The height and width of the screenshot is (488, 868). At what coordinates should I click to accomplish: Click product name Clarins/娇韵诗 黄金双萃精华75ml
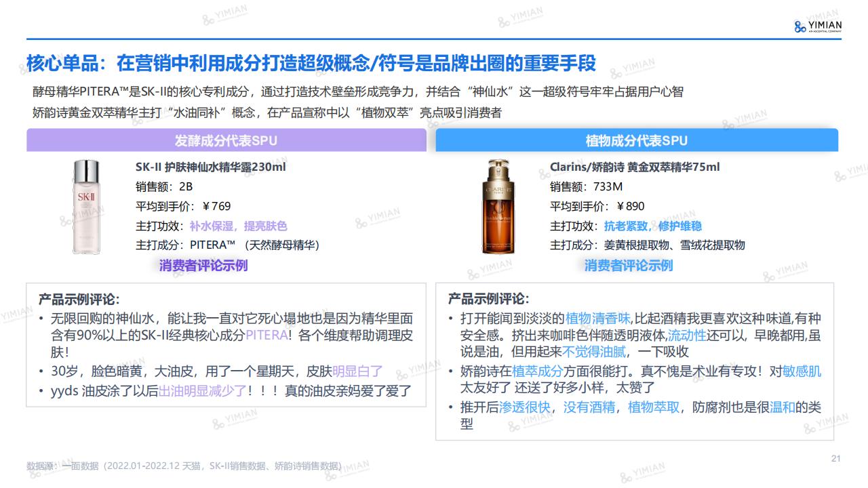point(635,167)
